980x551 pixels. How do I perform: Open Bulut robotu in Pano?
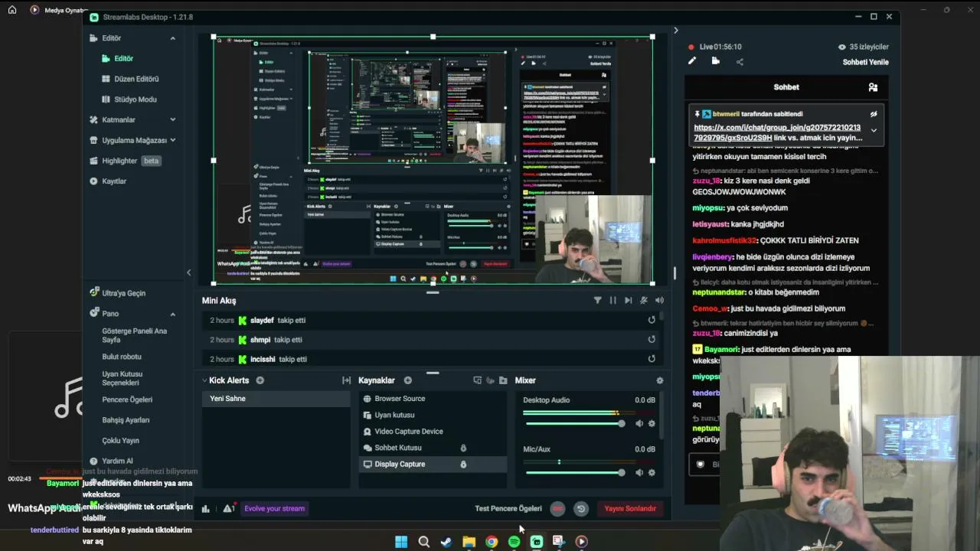coord(122,357)
